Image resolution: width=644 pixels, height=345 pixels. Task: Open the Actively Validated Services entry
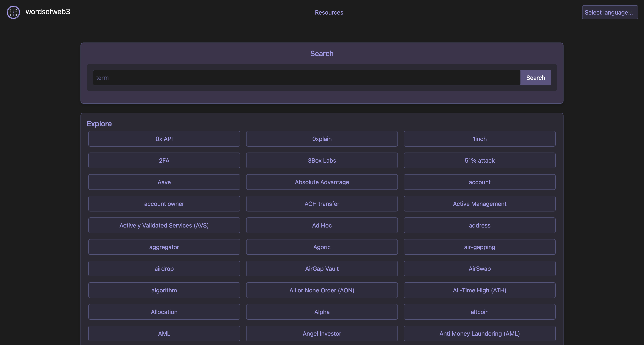[164, 225]
